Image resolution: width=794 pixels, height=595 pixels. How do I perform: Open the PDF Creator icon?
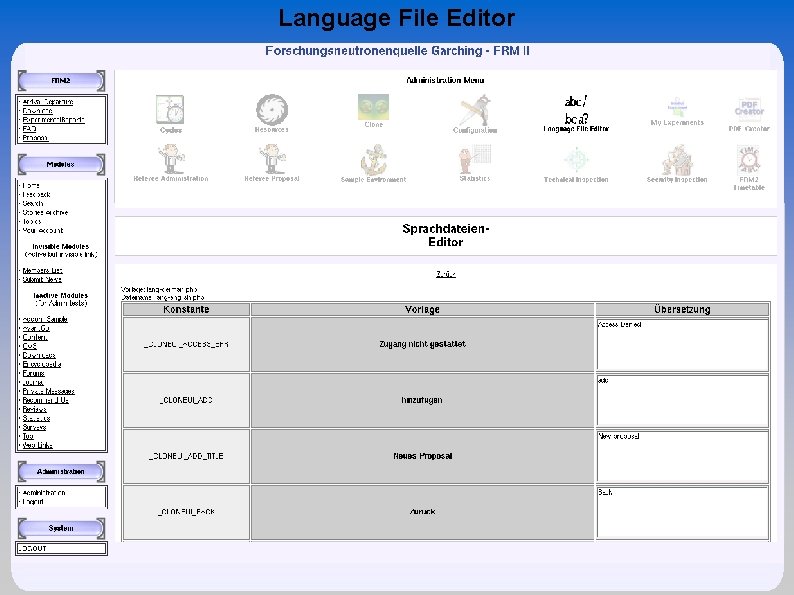pos(749,109)
